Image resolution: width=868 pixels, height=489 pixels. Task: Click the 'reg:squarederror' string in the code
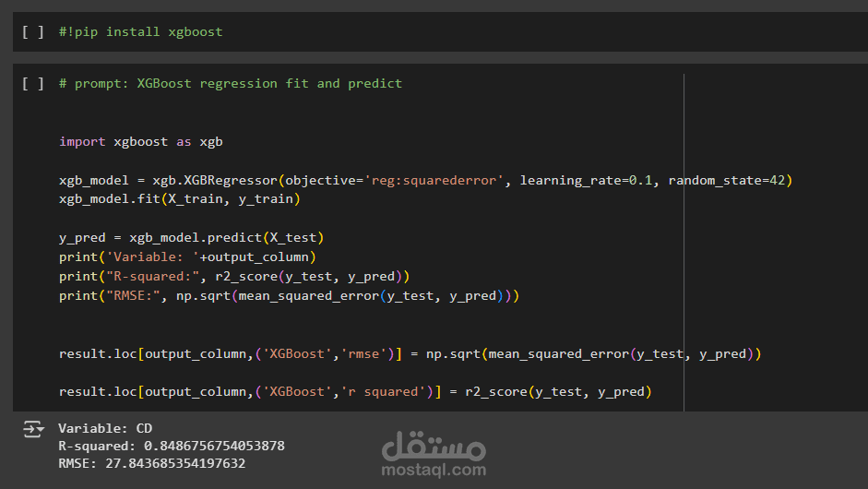click(x=434, y=181)
